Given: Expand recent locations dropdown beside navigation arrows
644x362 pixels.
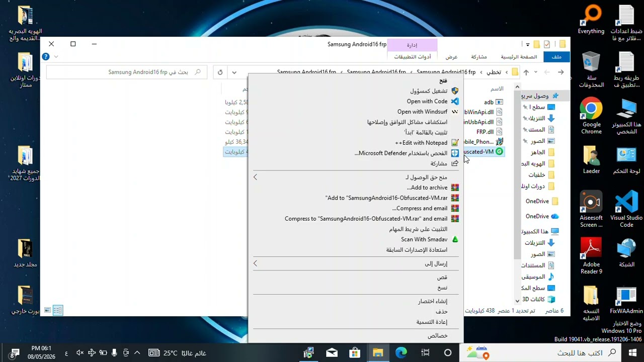Looking at the screenshot, I should [x=536, y=72].
